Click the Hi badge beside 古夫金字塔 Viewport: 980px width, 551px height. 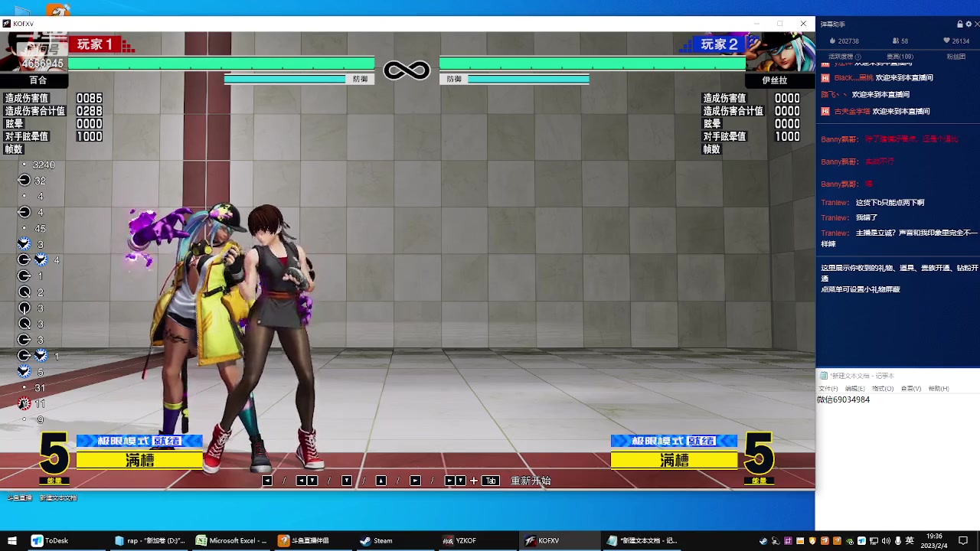[x=825, y=112]
